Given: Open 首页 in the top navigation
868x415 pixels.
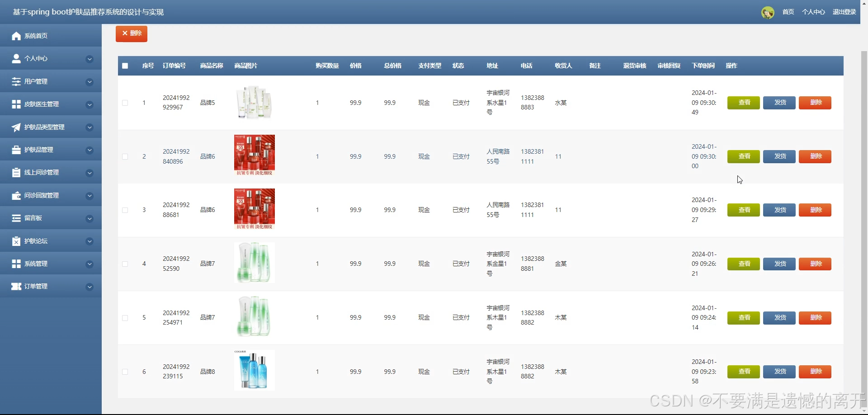Looking at the screenshot, I should click(x=788, y=12).
